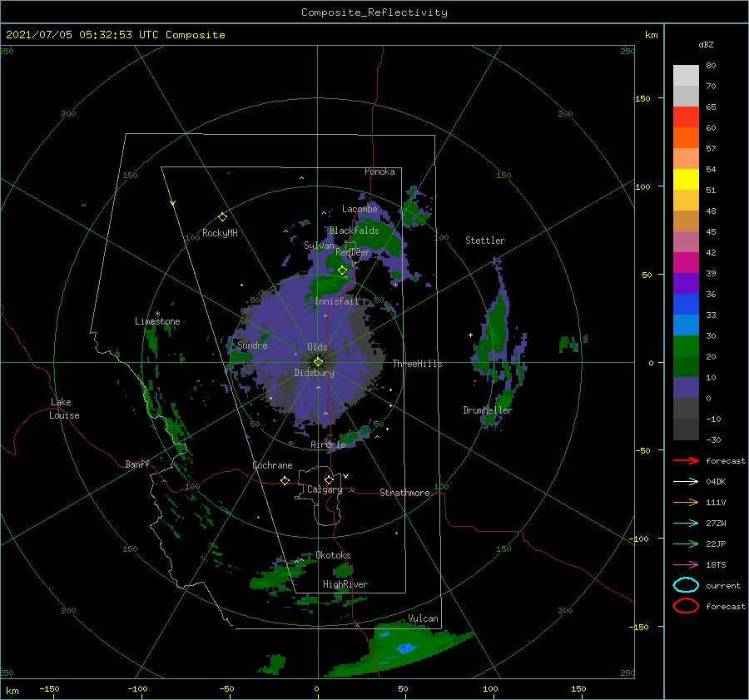Screen dimensions: 749x700
Task: Click the Cochrane town label
Action: [x=272, y=465]
